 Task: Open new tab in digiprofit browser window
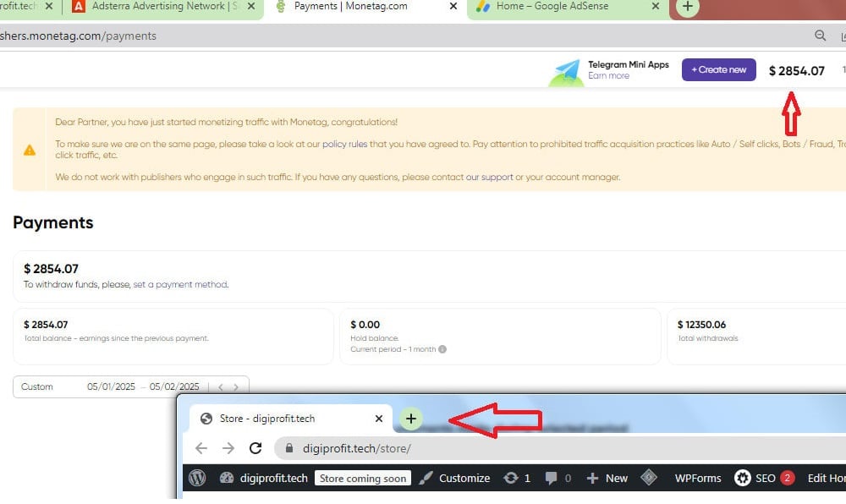(410, 419)
